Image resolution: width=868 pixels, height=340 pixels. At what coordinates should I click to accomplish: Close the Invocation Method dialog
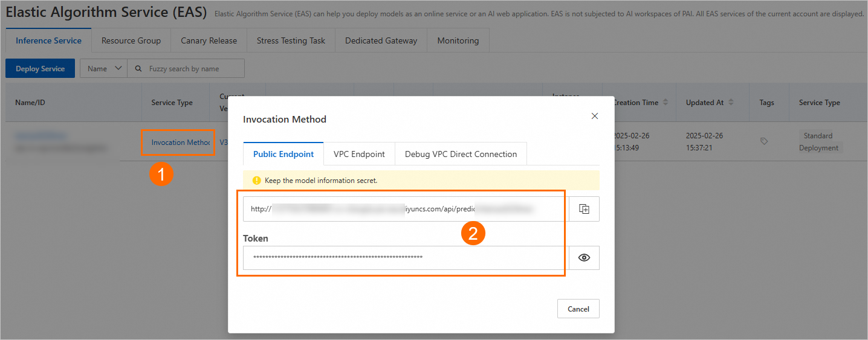(595, 116)
